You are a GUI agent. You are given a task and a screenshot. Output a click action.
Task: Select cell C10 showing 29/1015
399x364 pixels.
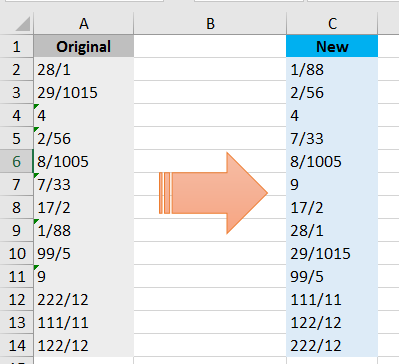pyautogui.click(x=332, y=253)
